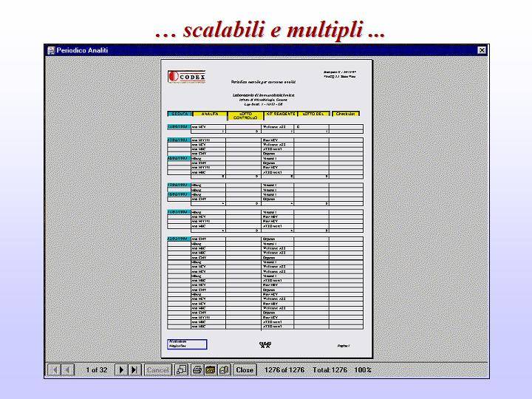Open the printer setup icon
Screen dimensions: 532x399
(x=211, y=369)
